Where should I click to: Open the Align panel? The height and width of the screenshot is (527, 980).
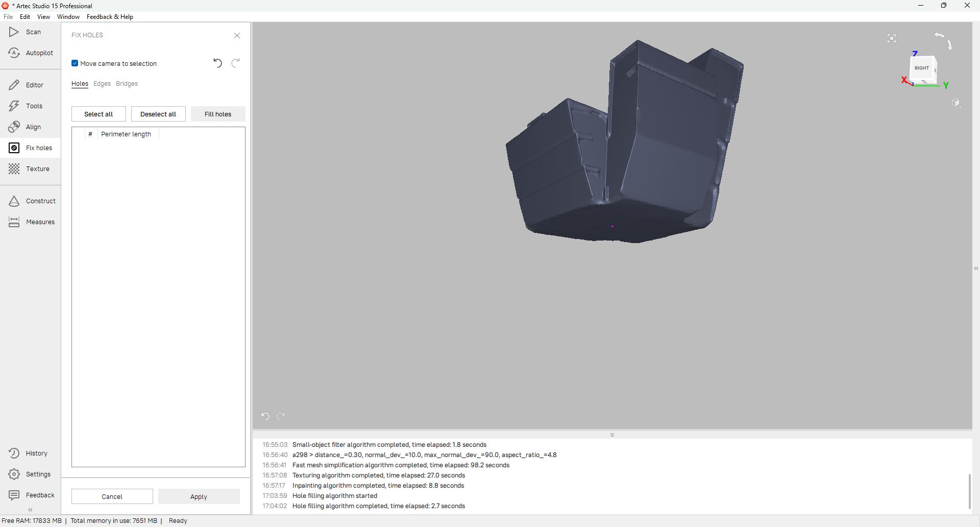pyautogui.click(x=31, y=127)
